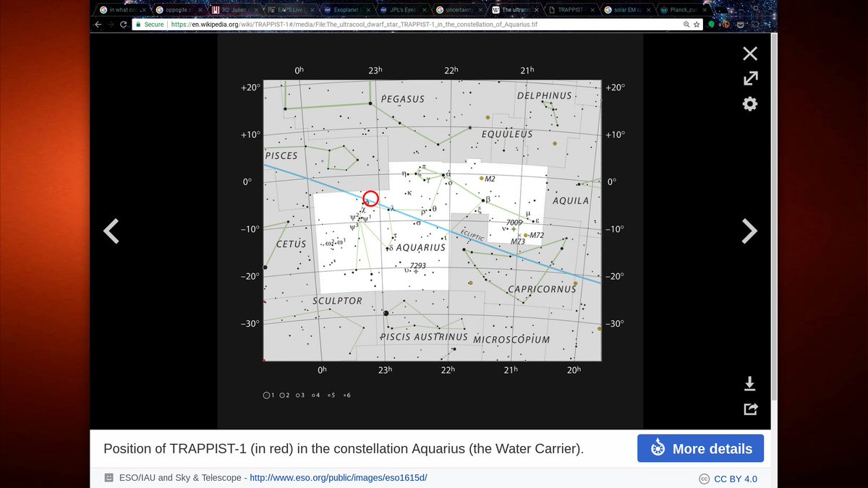Screen dimensions: 868x488
Task: Go to the next image
Action: pos(750,231)
